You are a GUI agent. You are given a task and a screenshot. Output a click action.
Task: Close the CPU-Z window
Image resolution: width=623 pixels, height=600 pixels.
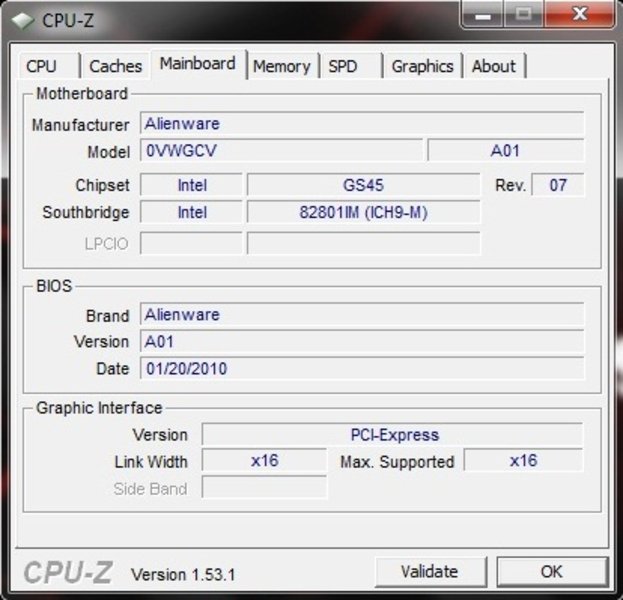point(580,14)
